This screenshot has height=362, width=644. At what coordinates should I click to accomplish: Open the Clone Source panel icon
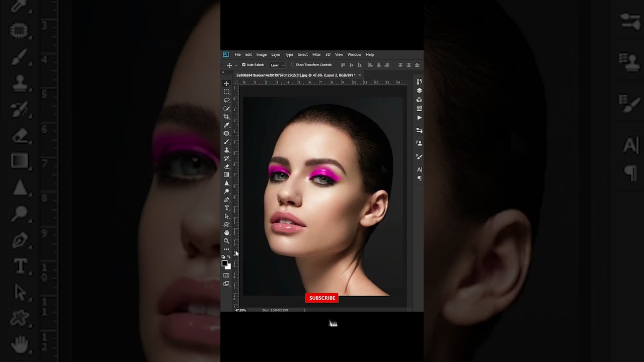coord(419,143)
